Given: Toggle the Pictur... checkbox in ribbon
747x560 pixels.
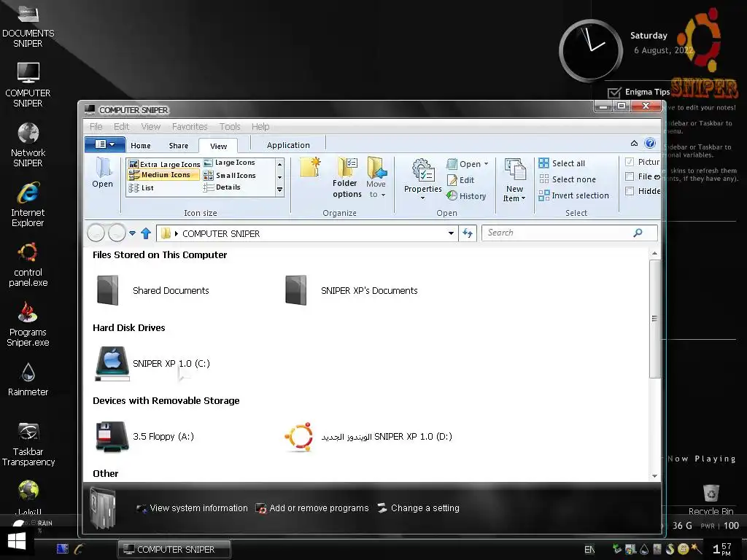Looking at the screenshot, I should click(630, 162).
